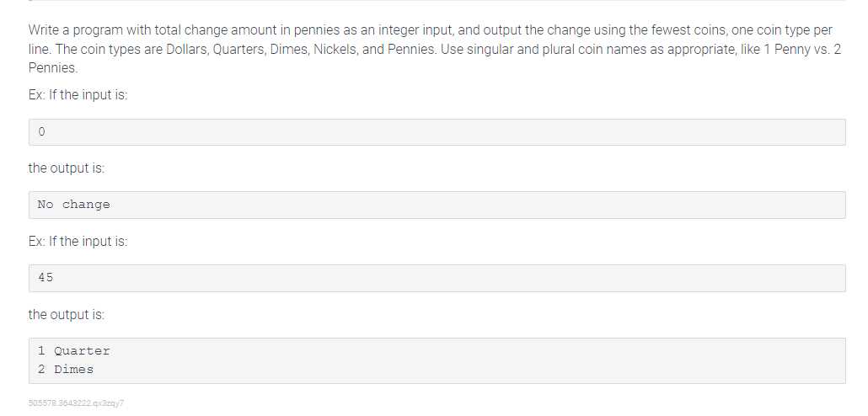
Task: Click the "No change" output box
Action: [437, 205]
